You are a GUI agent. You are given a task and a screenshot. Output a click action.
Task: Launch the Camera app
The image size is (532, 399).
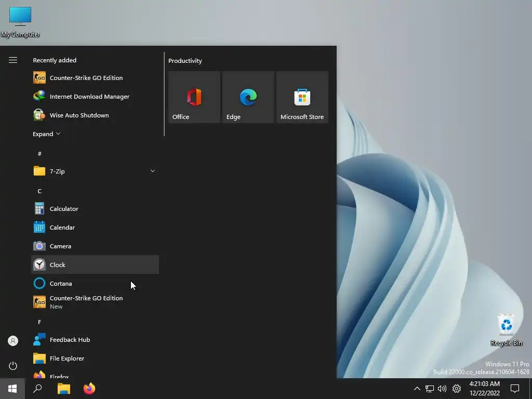(95, 246)
